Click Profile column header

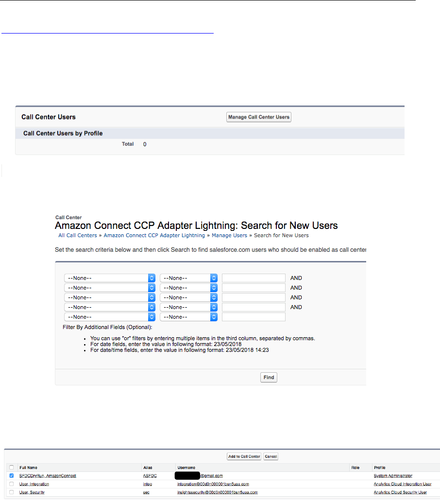pos(380,468)
